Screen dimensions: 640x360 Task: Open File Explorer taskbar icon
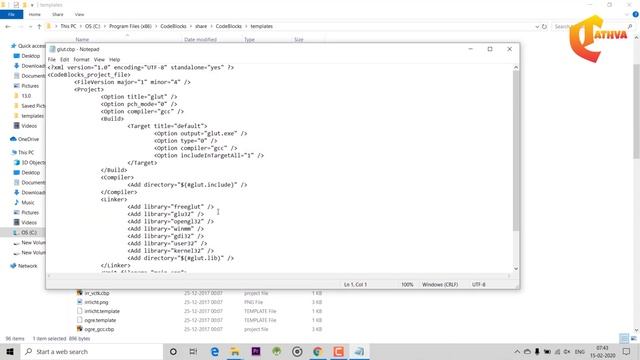(x=235, y=351)
